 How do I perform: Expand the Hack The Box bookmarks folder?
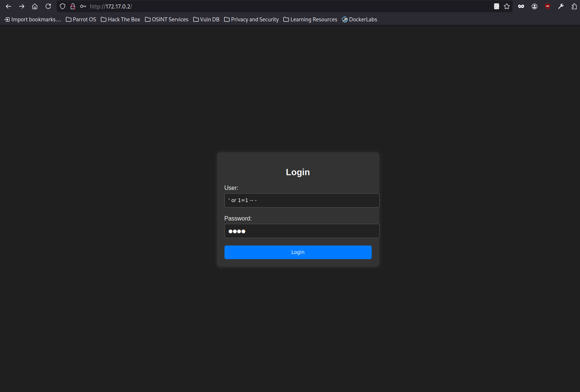click(x=121, y=20)
